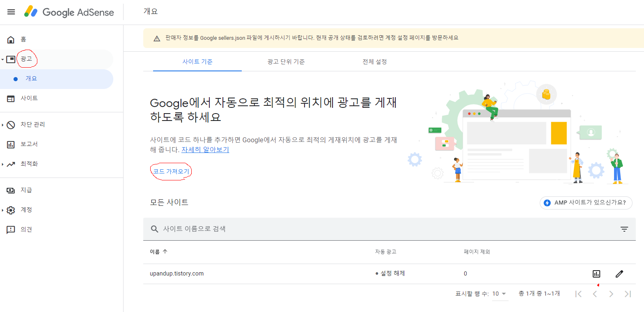Click the auto ads illustration image
The height and width of the screenshot is (312, 644).
[517, 132]
